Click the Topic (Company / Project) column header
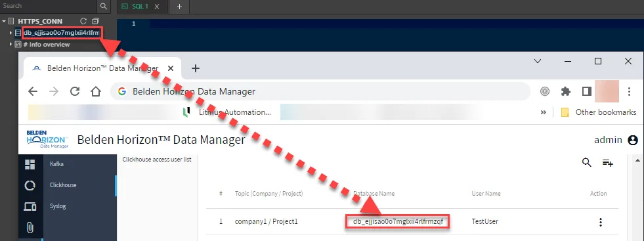This screenshot has height=241, width=644. click(x=268, y=193)
